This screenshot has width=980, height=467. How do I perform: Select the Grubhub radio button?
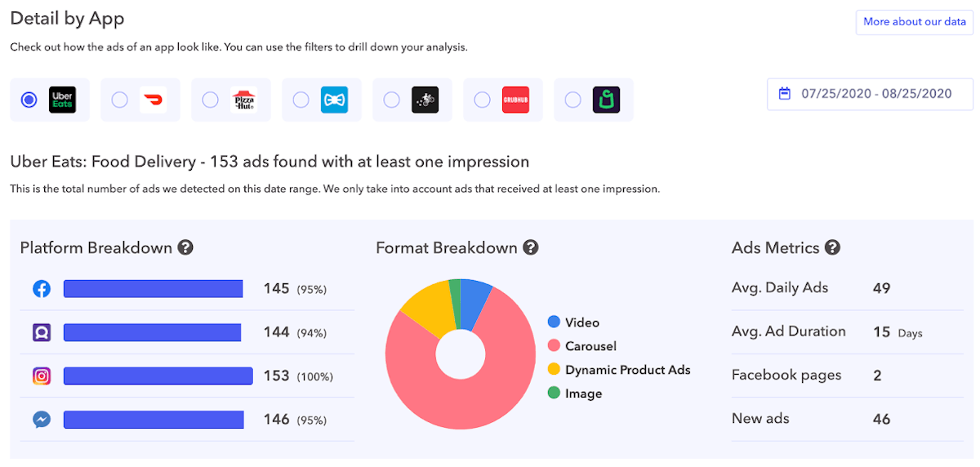483,100
